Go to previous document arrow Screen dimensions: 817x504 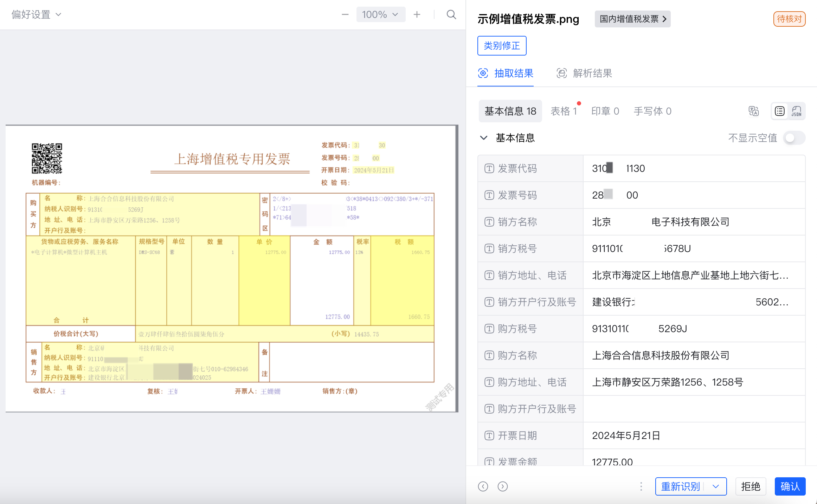coord(483,486)
